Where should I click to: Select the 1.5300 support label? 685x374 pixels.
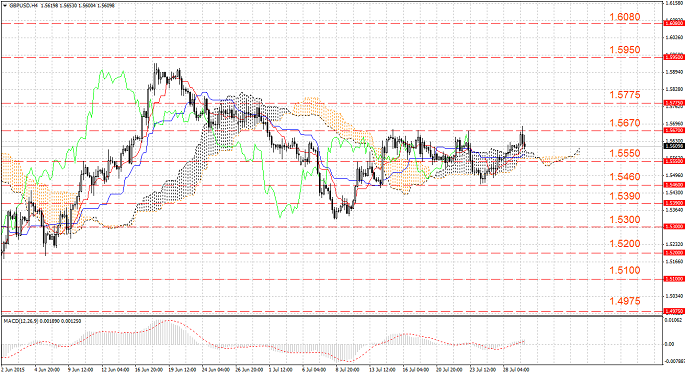click(625, 220)
